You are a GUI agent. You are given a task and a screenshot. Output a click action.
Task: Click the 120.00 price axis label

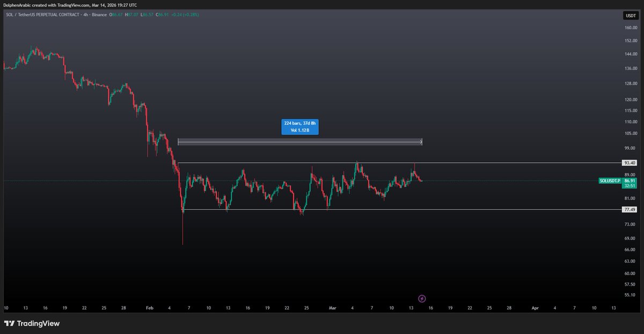pyautogui.click(x=631, y=99)
